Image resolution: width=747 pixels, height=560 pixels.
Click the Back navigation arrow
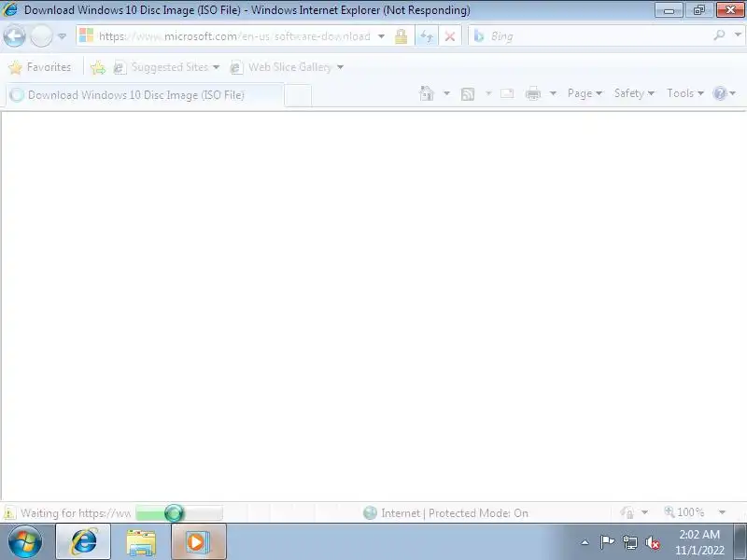click(14, 36)
